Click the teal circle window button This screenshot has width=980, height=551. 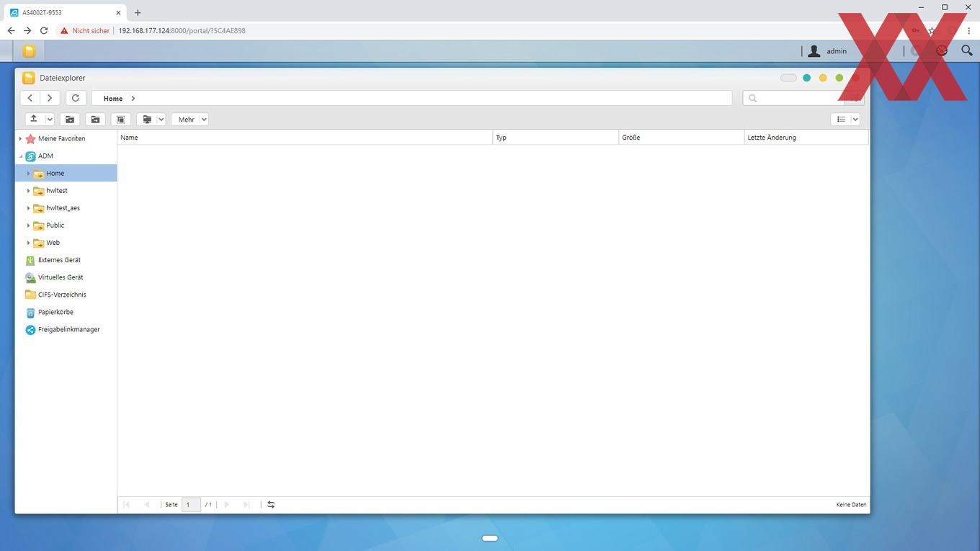tap(806, 78)
